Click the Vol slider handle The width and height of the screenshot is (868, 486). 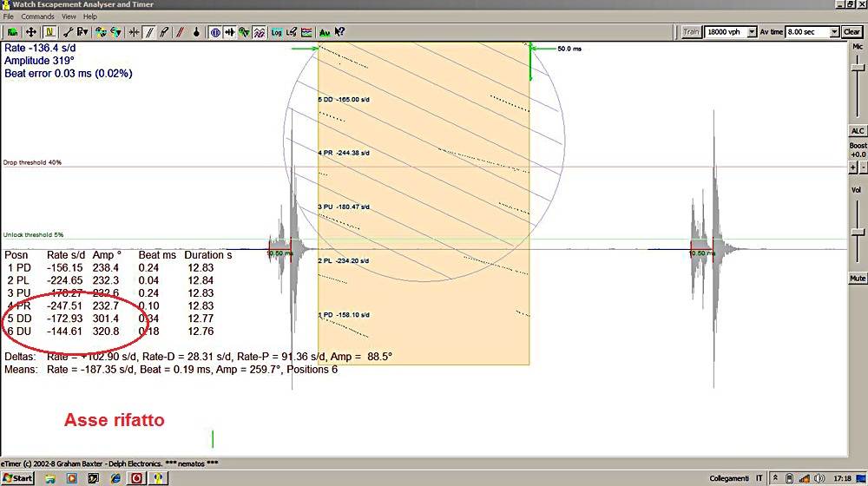[858, 231]
